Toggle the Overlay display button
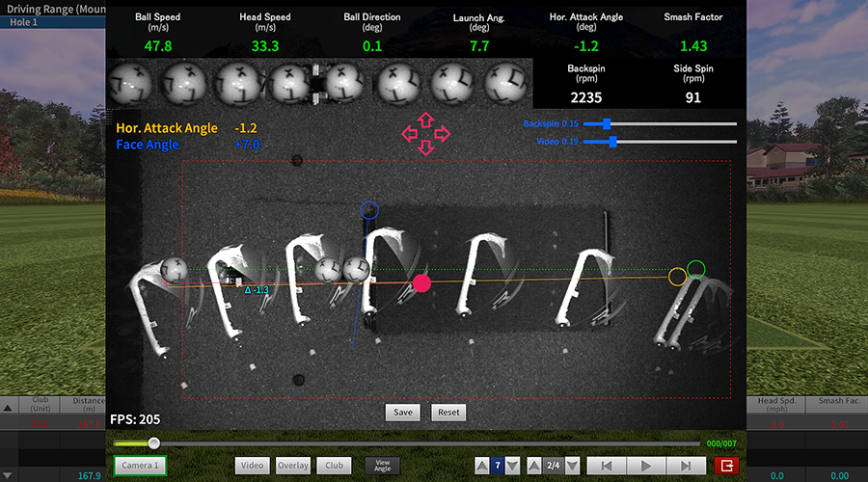This screenshot has height=482, width=868. pos(293,466)
